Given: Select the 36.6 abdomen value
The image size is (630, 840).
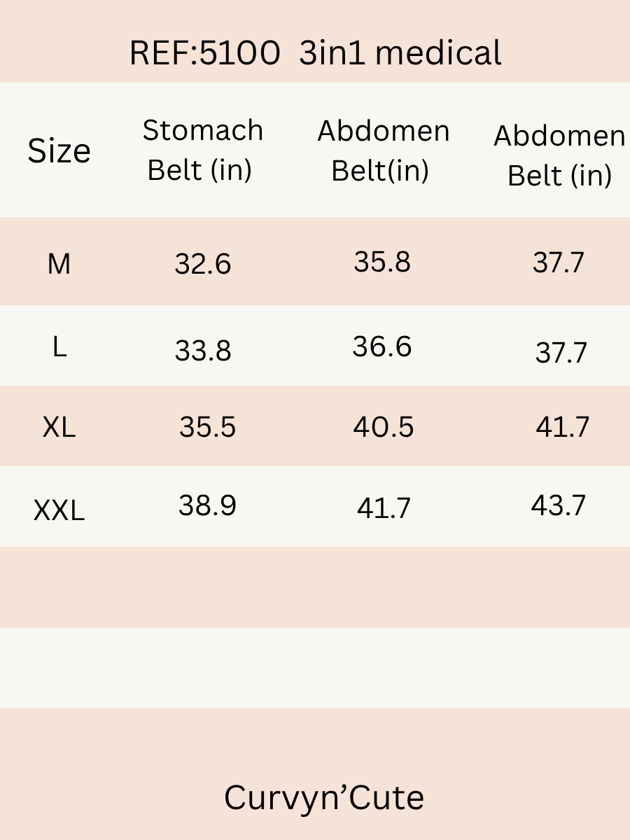Looking at the screenshot, I should [x=382, y=346].
